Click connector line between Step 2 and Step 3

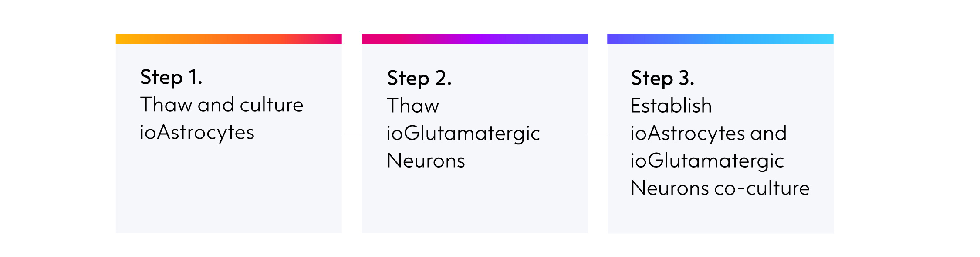click(x=598, y=134)
